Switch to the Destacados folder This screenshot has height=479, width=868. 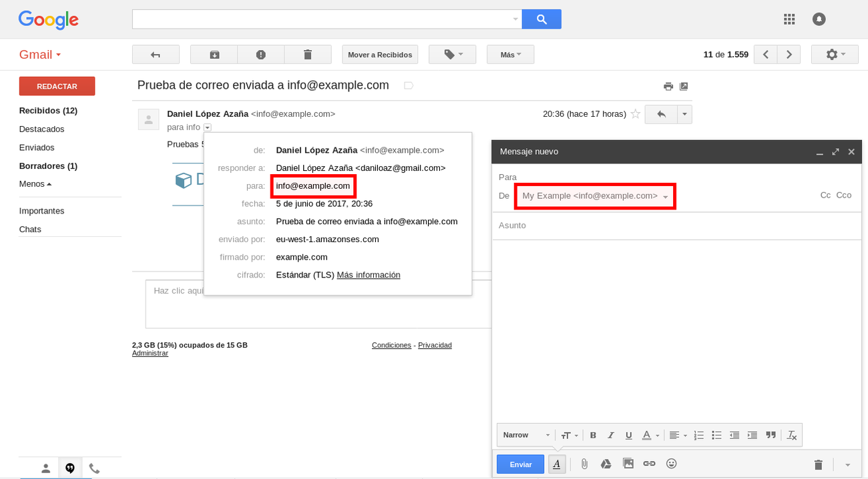pos(41,129)
